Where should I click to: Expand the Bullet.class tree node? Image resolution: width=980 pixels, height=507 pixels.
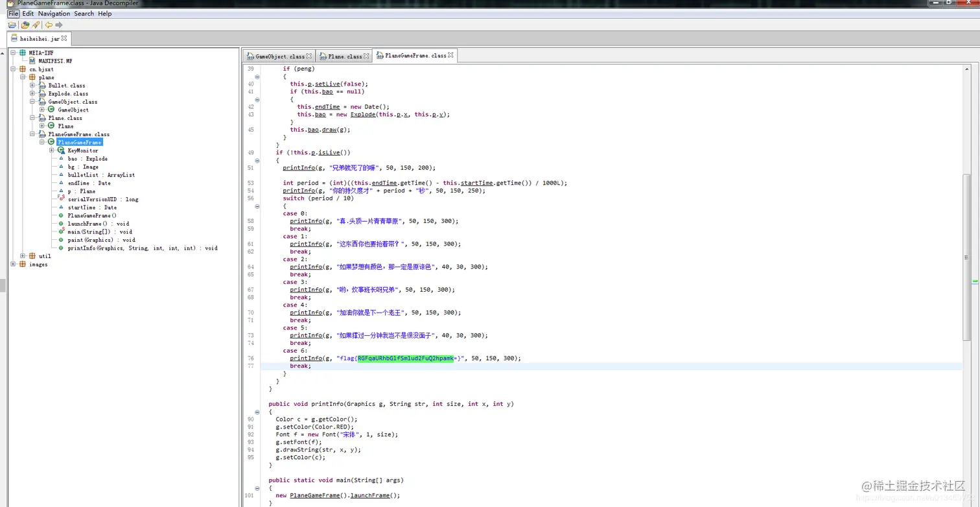[32, 85]
